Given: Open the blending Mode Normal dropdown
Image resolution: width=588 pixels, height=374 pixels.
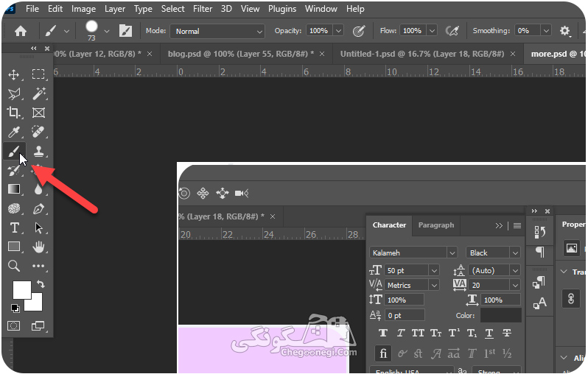Looking at the screenshot, I should [x=217, y=31].
